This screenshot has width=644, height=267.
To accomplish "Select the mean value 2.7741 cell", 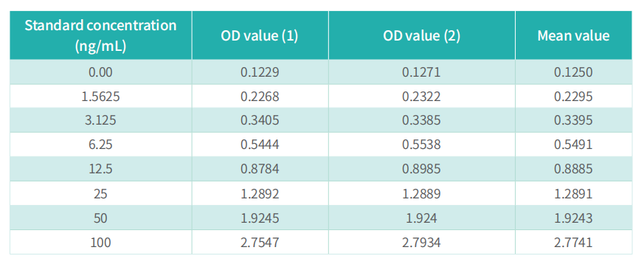I will point(573,243).
